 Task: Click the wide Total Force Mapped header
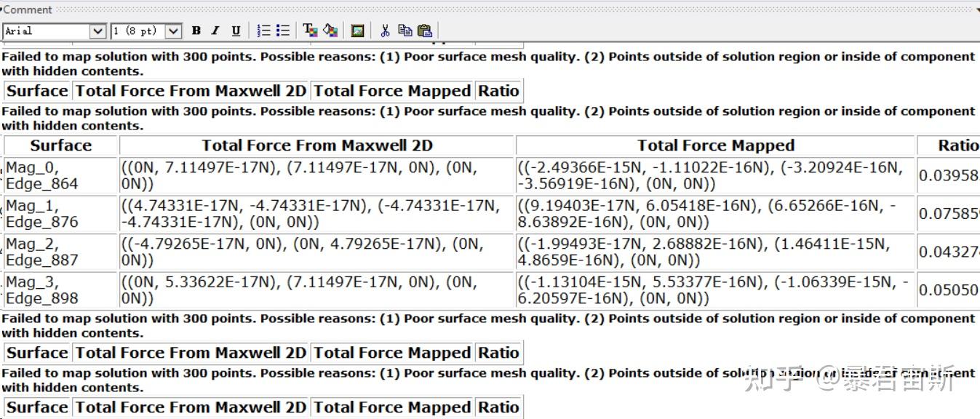[x=716, y=145]
